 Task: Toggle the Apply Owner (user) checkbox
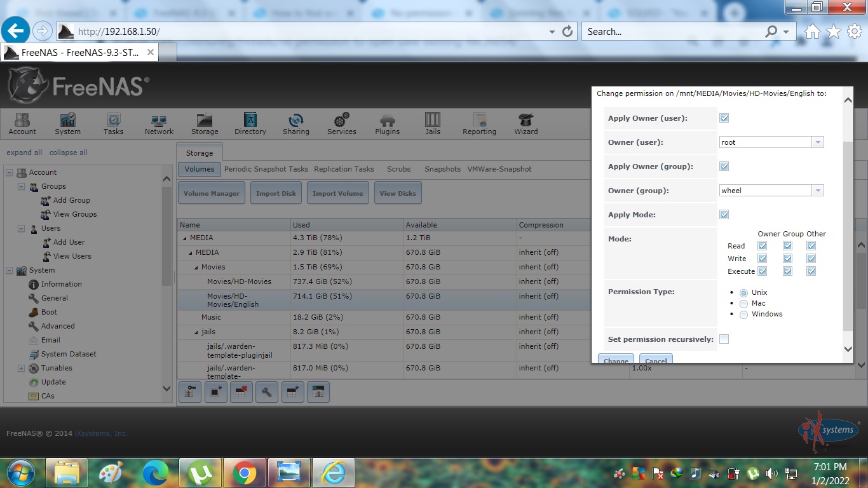(x=724, y=118)
